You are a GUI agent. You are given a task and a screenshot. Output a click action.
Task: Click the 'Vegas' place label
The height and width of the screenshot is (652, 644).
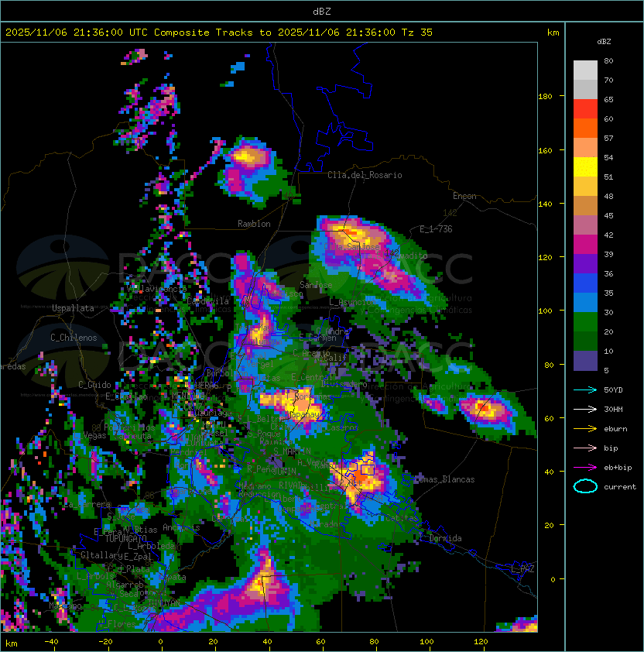[94, 435]
